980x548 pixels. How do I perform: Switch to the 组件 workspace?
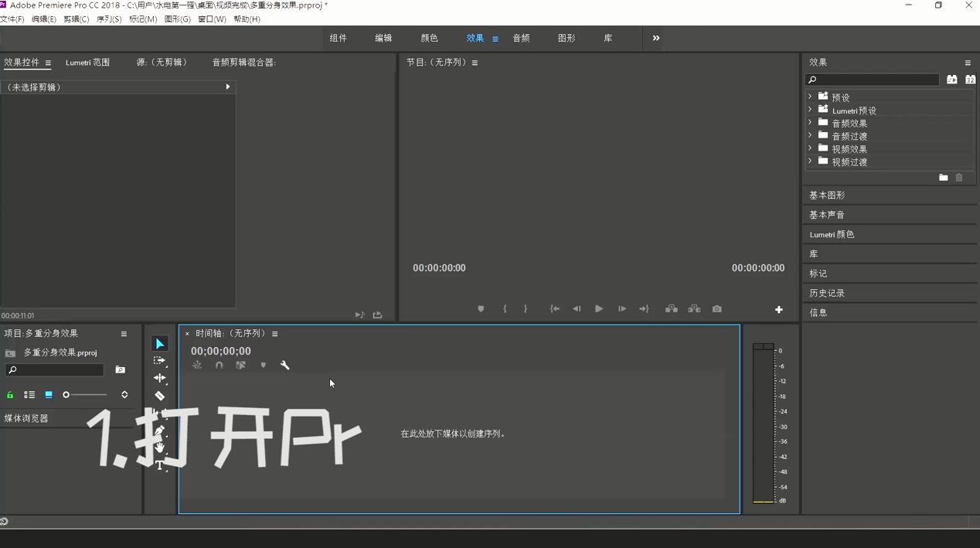[339, 38]
